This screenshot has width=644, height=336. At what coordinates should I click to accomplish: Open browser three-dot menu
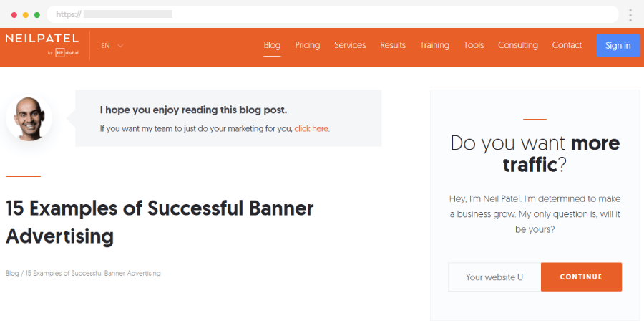point(630,14)
